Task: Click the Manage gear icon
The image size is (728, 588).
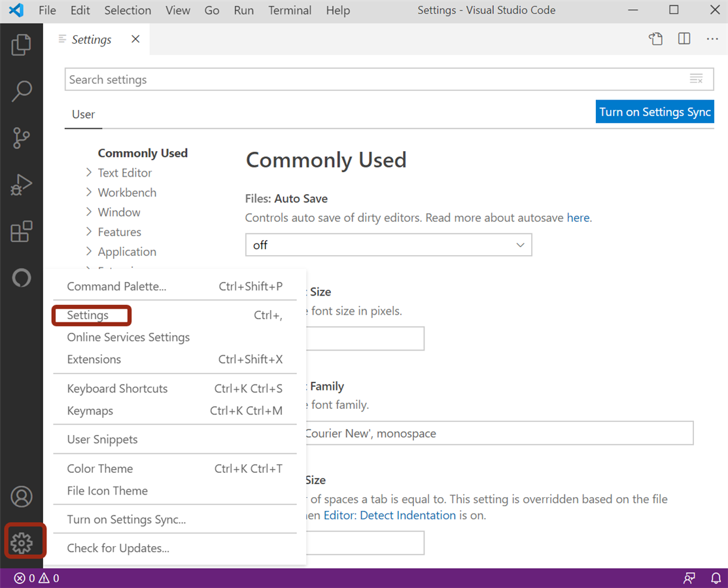Action: pos(22,542)
